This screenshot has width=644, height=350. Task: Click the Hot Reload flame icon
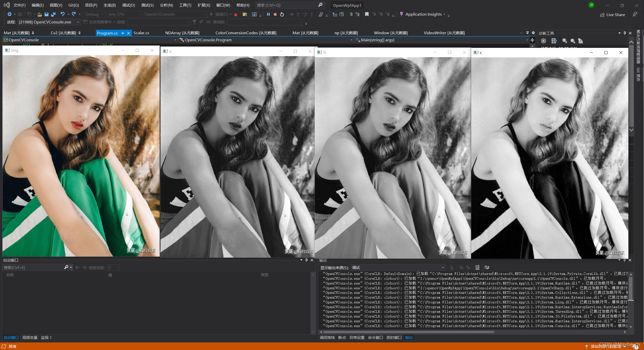pyautogui.click(x=236, y=14)
